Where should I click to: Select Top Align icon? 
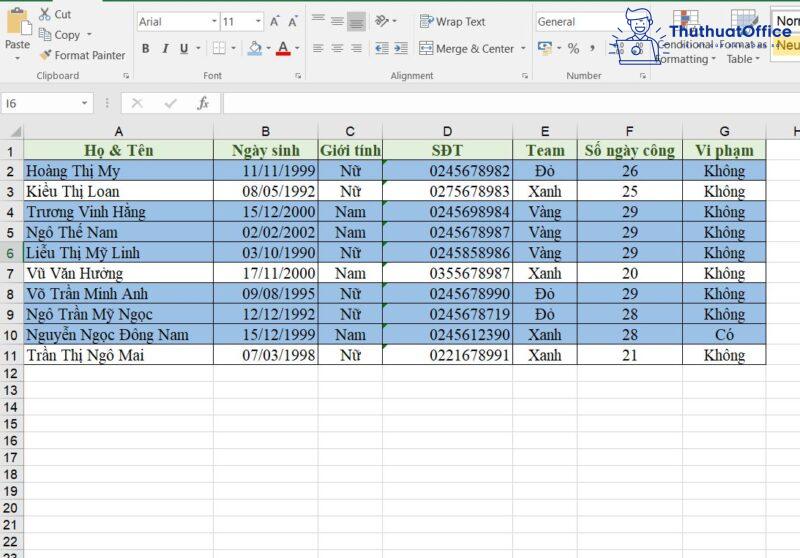pyautogui.click(x=318, y=21)
